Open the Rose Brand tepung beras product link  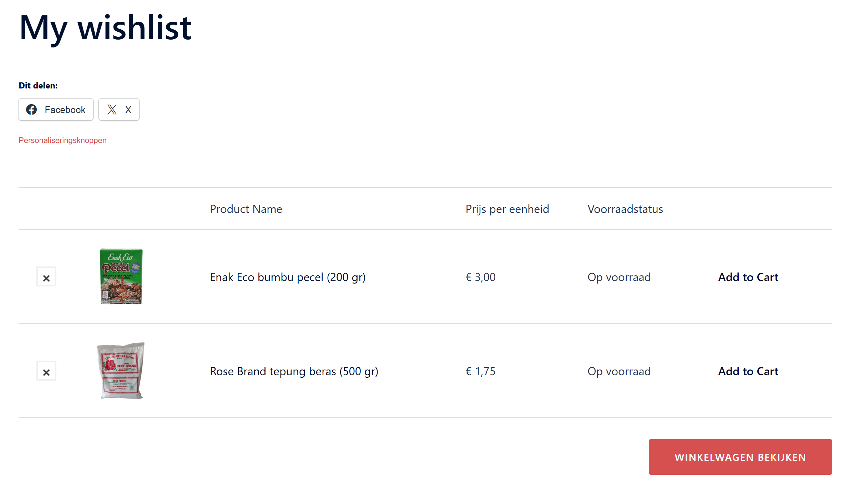[294, 371]
